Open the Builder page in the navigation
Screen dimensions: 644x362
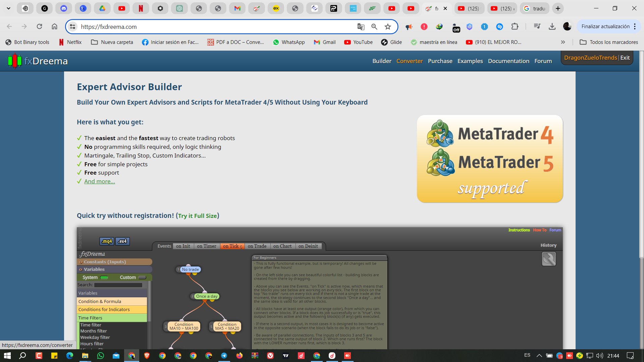coord(382,61)
